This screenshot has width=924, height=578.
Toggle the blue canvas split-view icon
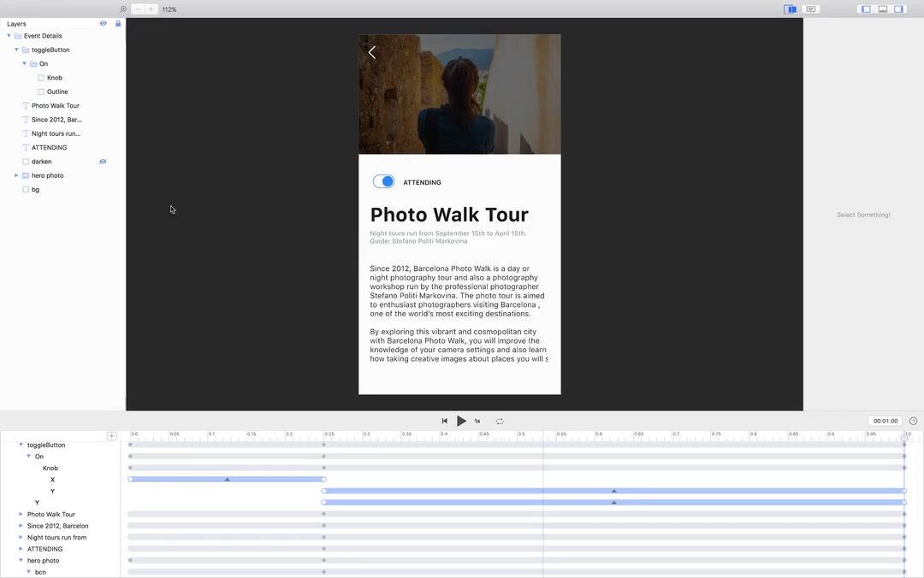coord(791,9)
